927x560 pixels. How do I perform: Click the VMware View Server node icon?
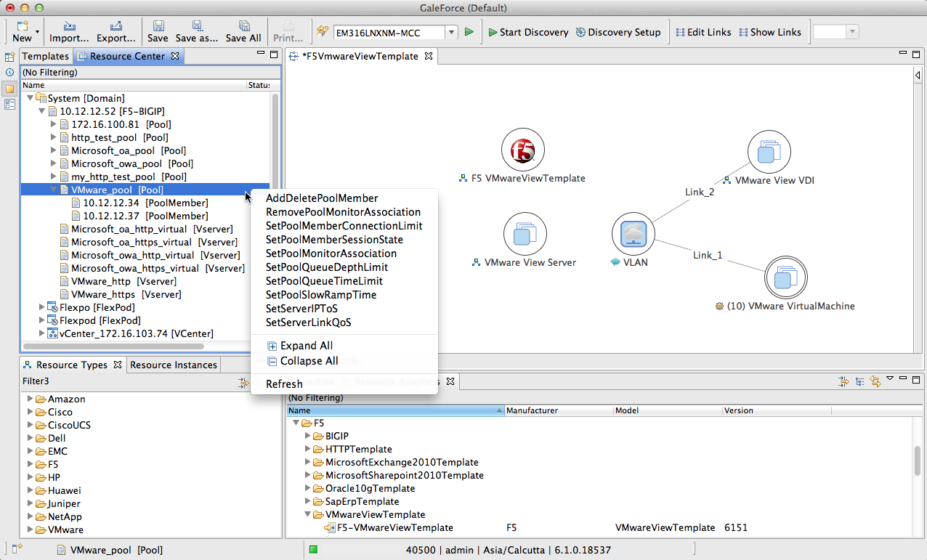pos(525,235)
